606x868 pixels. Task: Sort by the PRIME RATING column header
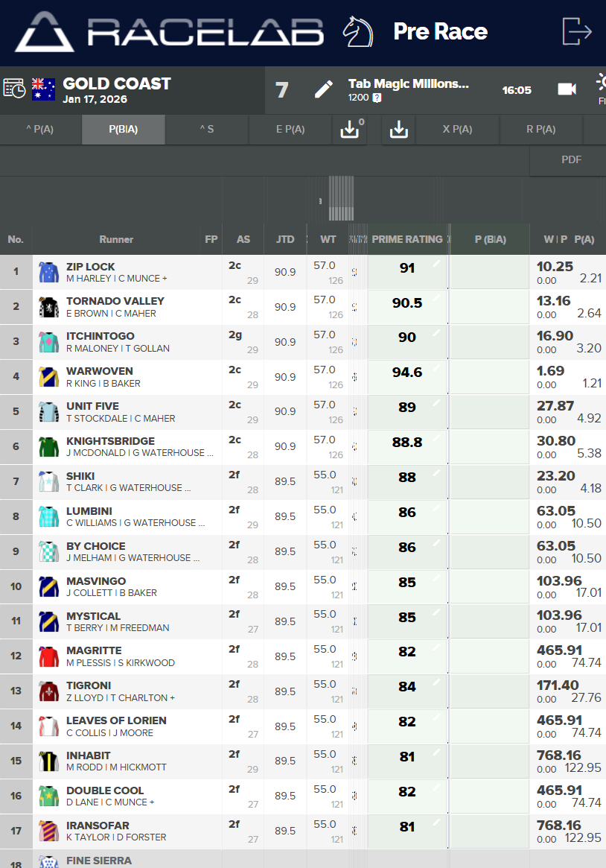(x=406, y=239)
